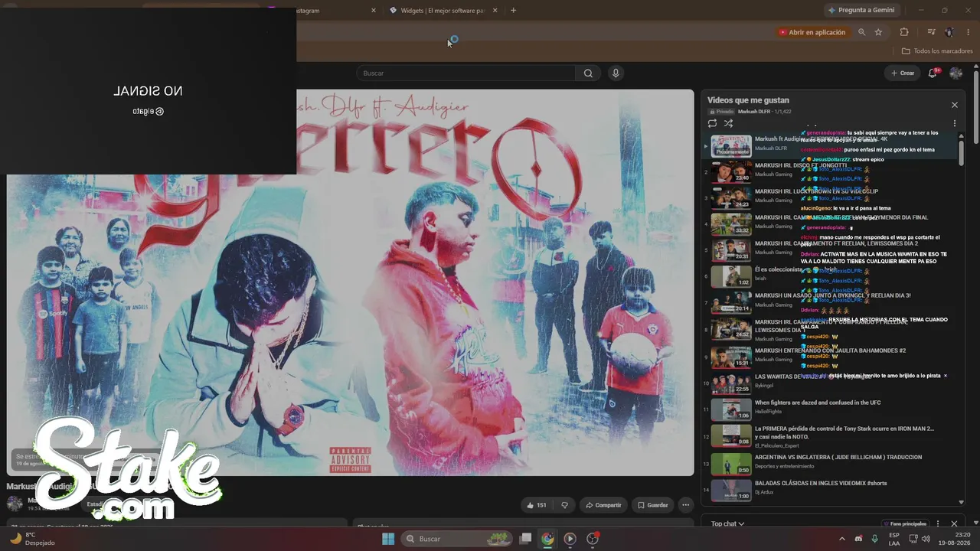Open YouTube notifications bell
Image resolution: width=980 pixels, height=551 pixels.
(933, 73)
